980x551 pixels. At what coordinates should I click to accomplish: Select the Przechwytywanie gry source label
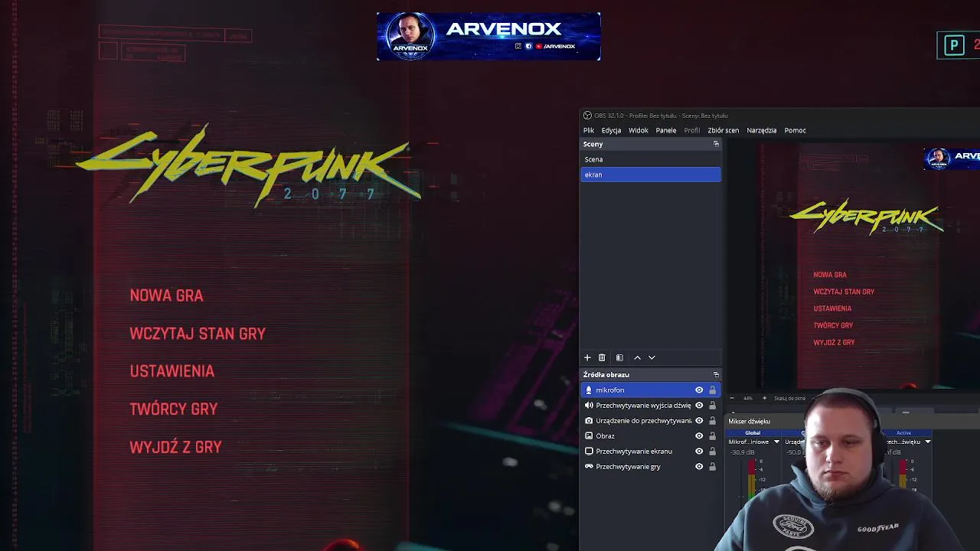click(x=628, y=467)
